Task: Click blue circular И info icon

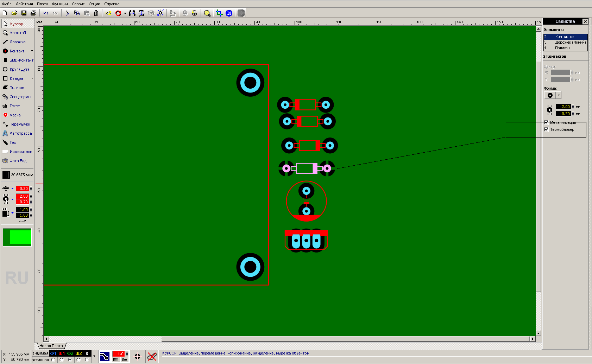Action: [229, 13]
